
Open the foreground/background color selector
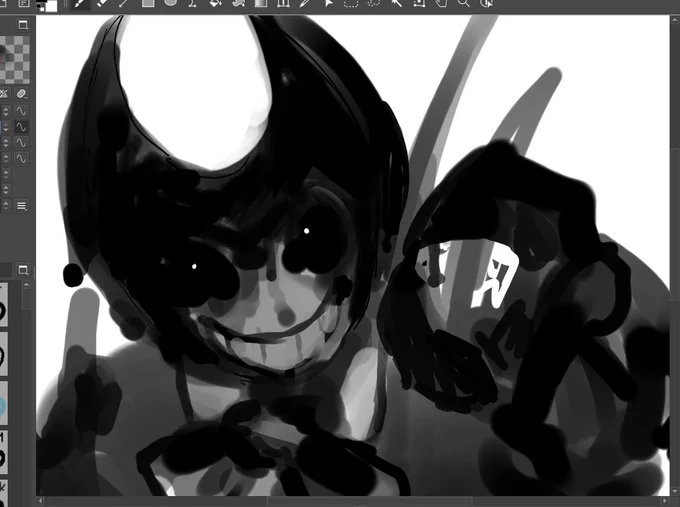tap(46, 6)
